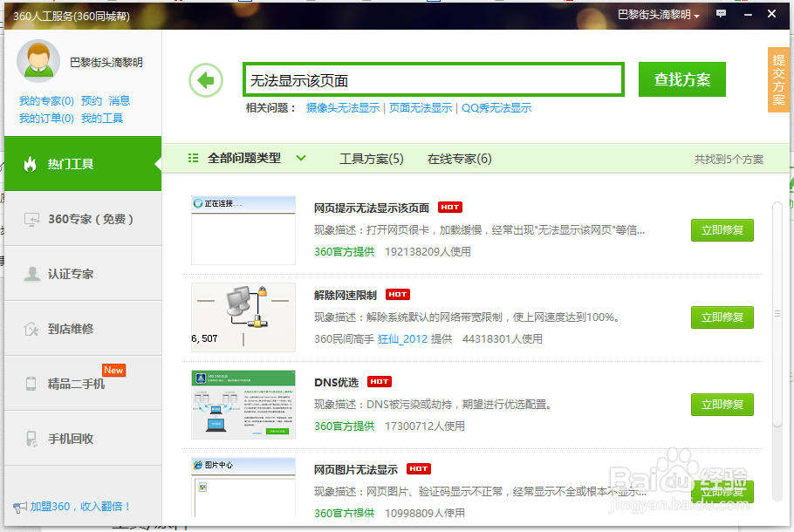
Task: Click the title 网页提示无法显示该页面
Action: pos(372,208)
